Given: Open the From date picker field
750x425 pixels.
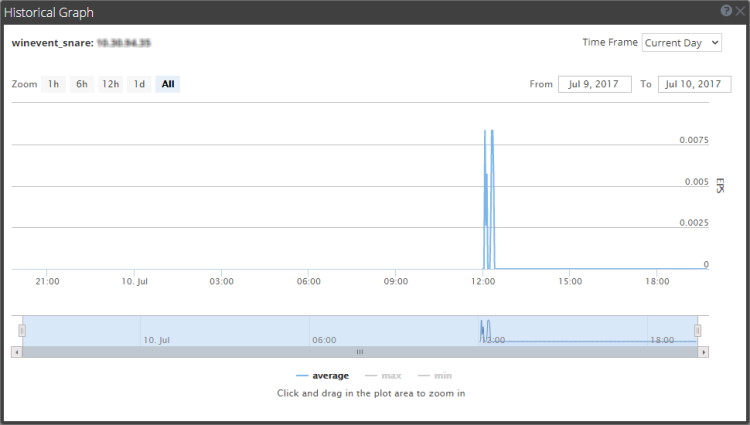Looking at the screenshot, I should [x=595, y=84].
